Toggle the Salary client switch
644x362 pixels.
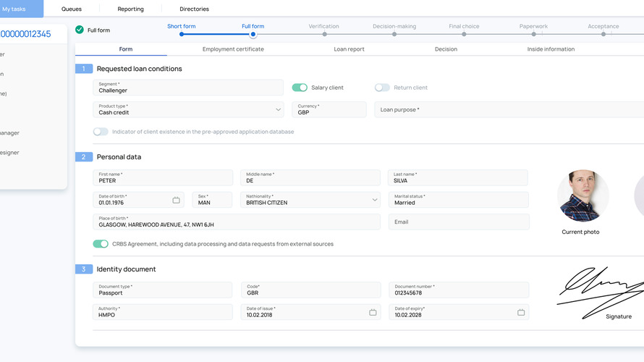coord(300,88)
